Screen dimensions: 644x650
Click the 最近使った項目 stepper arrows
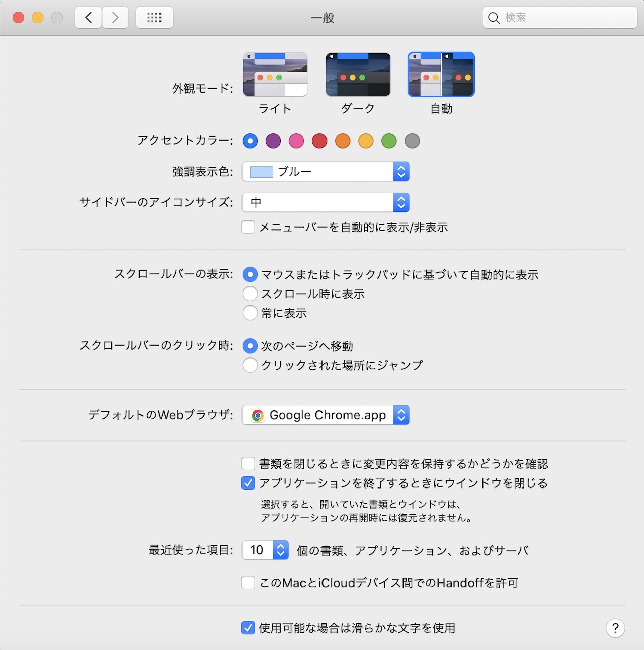(x=280, y=550)
